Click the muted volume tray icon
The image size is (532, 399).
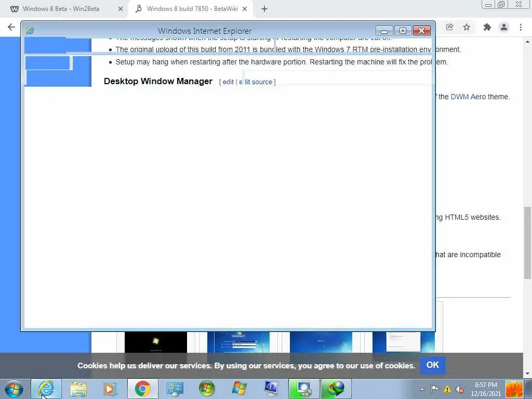tap(460, 389)
